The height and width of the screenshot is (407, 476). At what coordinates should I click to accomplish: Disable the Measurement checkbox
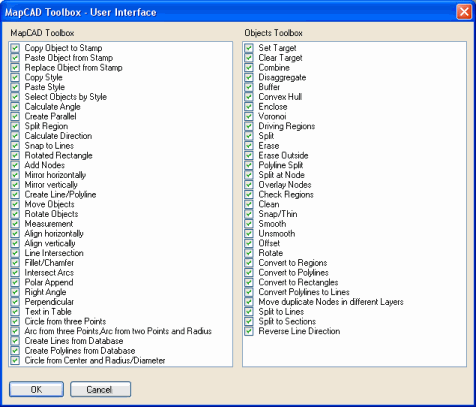tap(15, 224)
